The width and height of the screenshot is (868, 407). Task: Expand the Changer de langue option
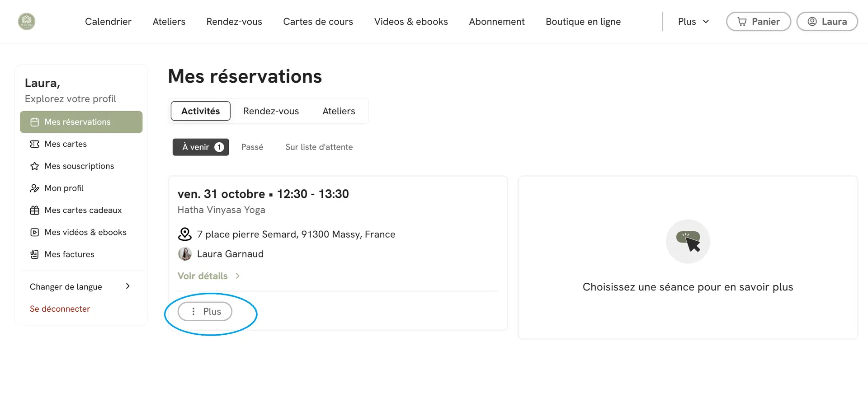pos(80,287)
